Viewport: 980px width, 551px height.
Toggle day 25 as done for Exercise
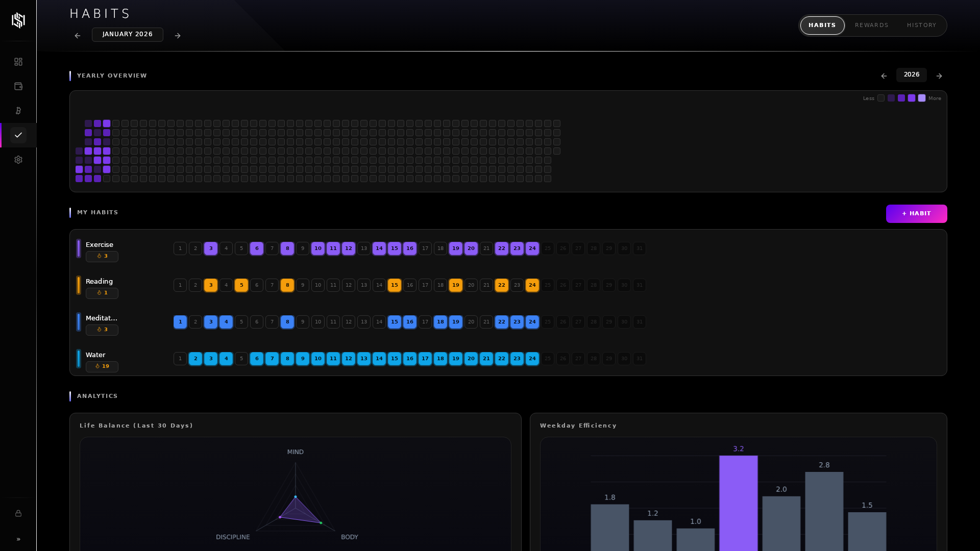(548, 248)
